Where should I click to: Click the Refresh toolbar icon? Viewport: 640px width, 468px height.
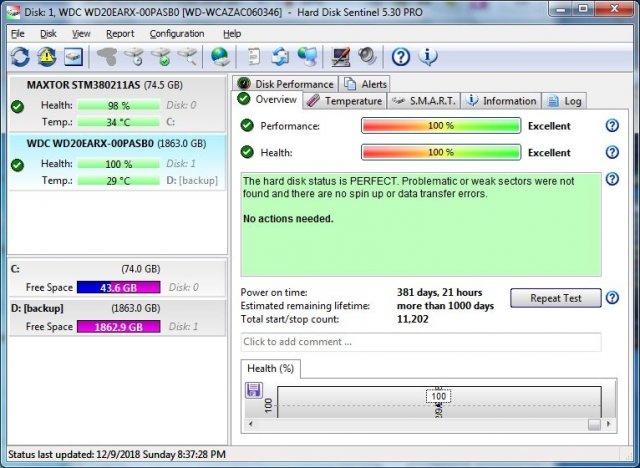[20, 57]
